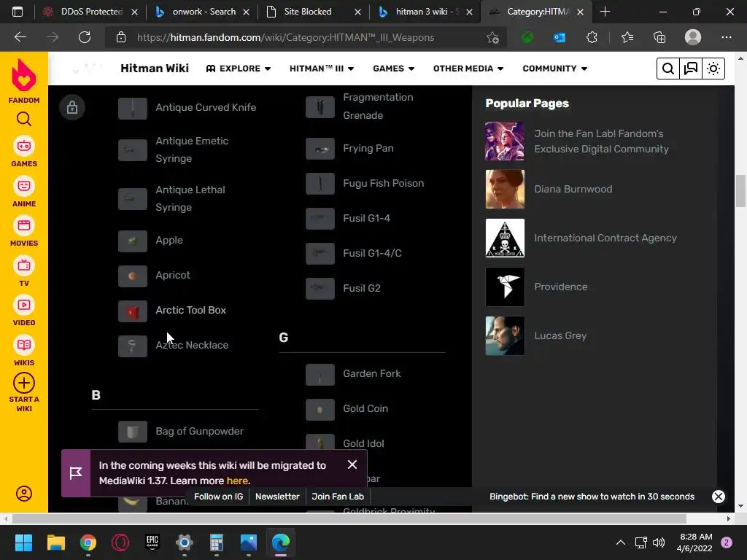Open the Fandom sidebar search icon
Screen dimensions: 747x560
click(24, 119)
